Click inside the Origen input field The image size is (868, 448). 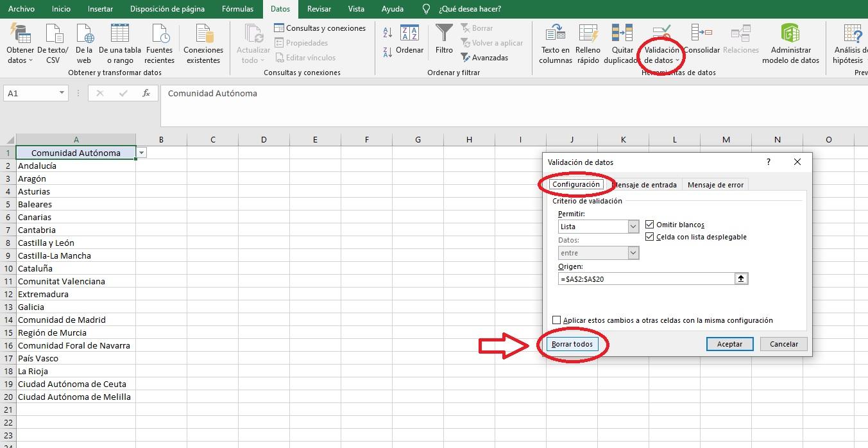[642, 278]
